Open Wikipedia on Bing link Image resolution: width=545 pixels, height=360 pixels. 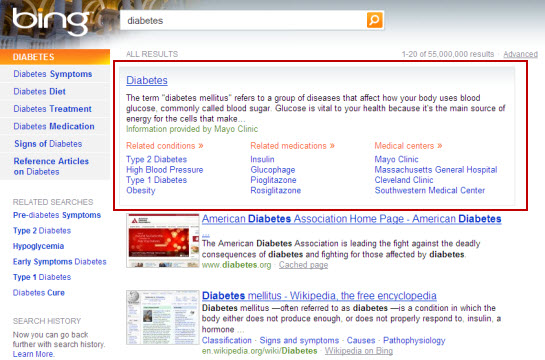[x=359, y=351]
